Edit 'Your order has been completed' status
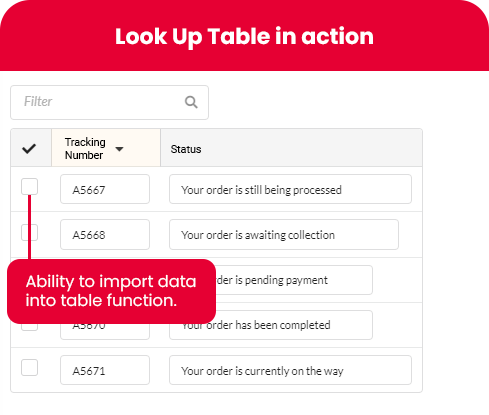Viewport: 489px width, 415px height. tap(271, 325)
